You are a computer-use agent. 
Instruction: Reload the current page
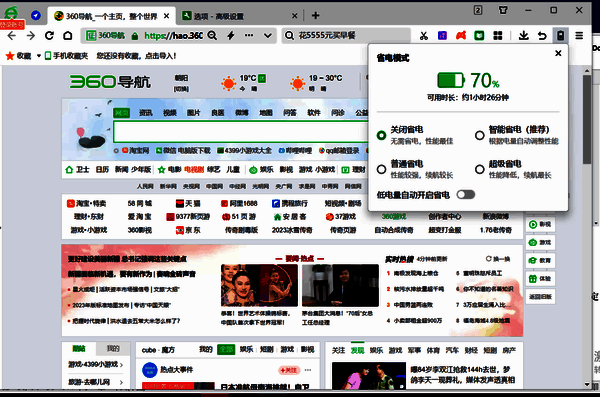tap(49, 36)
